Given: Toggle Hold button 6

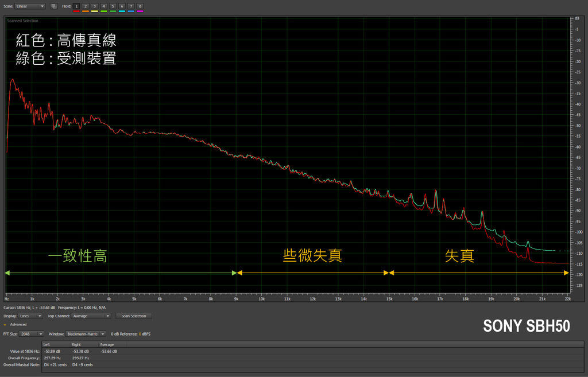Looking at the screenshot, I should click(122, 6).
